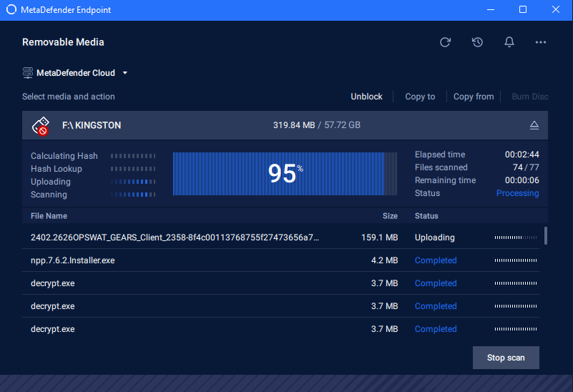This screenshot has height=392, width=573.
Task: Click the elapsed time value 00:02:44
Action: [521, 155]
